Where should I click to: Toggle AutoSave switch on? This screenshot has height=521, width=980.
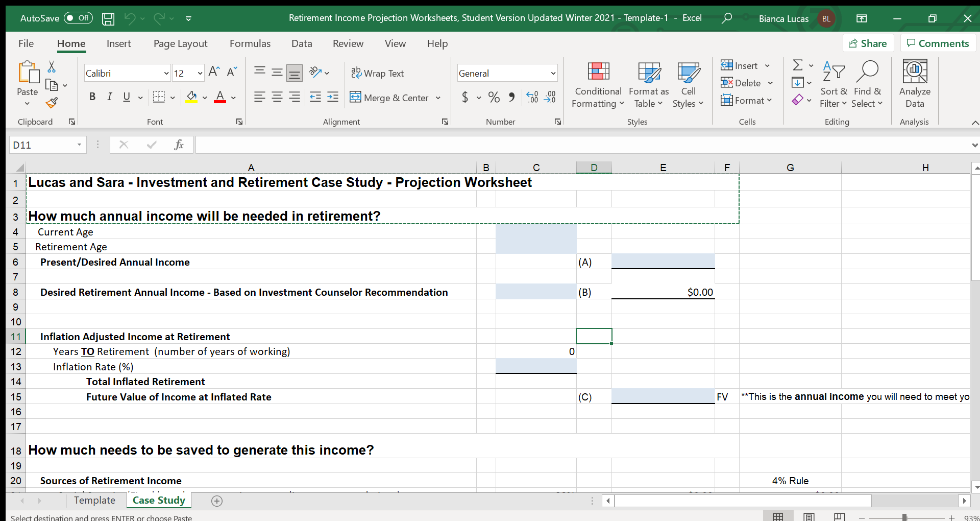tap(78, 18)
